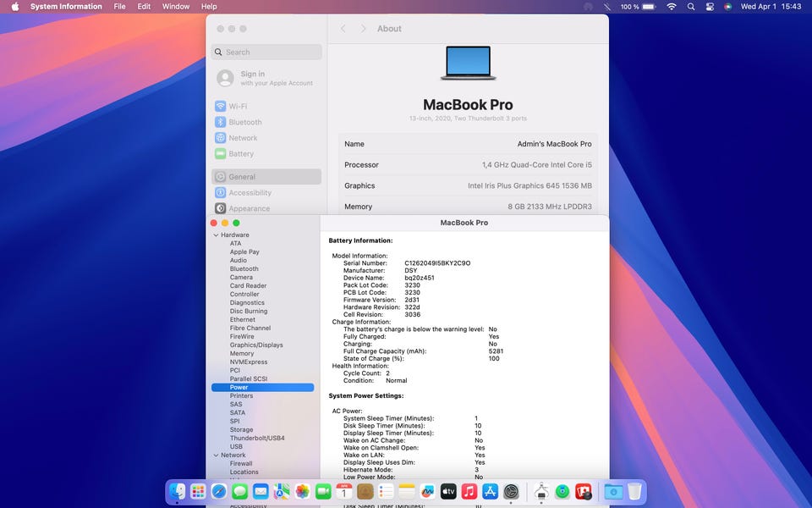Screen dimensions: 812x508
Task: Open Freeform from the Dock
Action: tap(427, 491)
